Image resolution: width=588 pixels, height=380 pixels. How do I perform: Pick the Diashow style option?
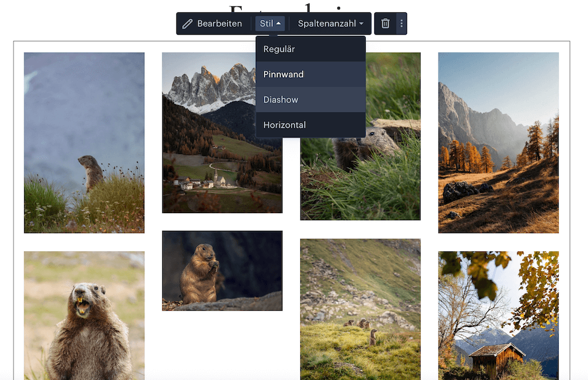coord(310,100)
